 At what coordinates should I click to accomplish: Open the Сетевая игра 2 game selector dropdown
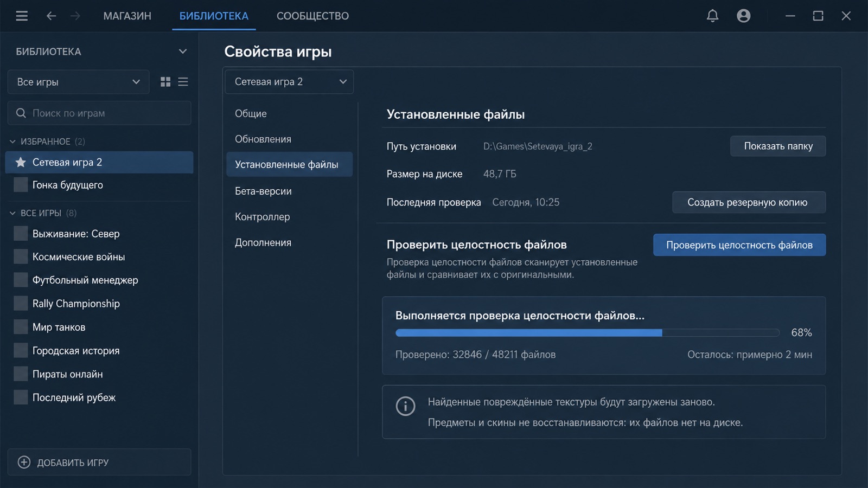click(289, 82)
